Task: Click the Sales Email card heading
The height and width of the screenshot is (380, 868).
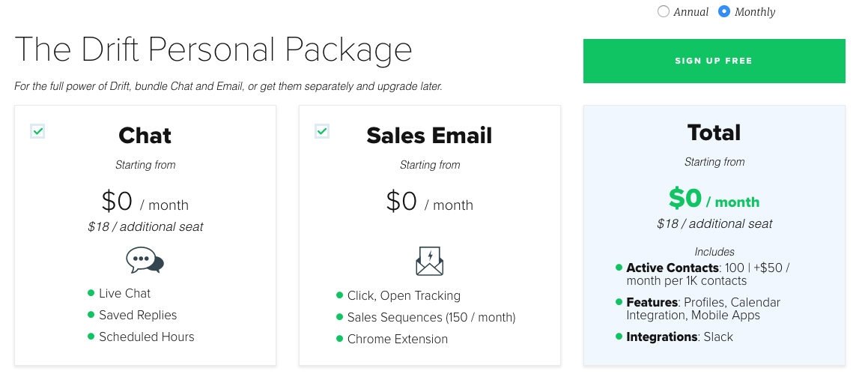Action: [429, 136]
